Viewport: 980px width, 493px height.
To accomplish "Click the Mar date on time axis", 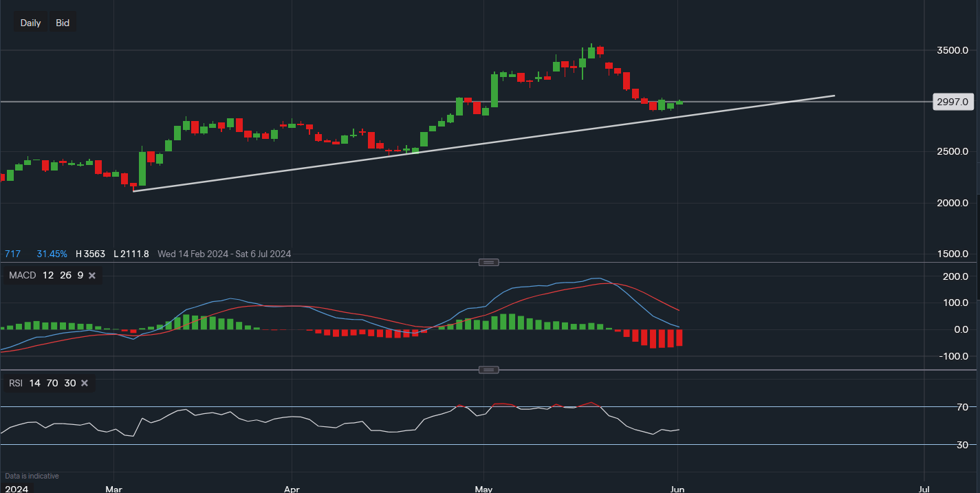I will [x=113, y=490].
